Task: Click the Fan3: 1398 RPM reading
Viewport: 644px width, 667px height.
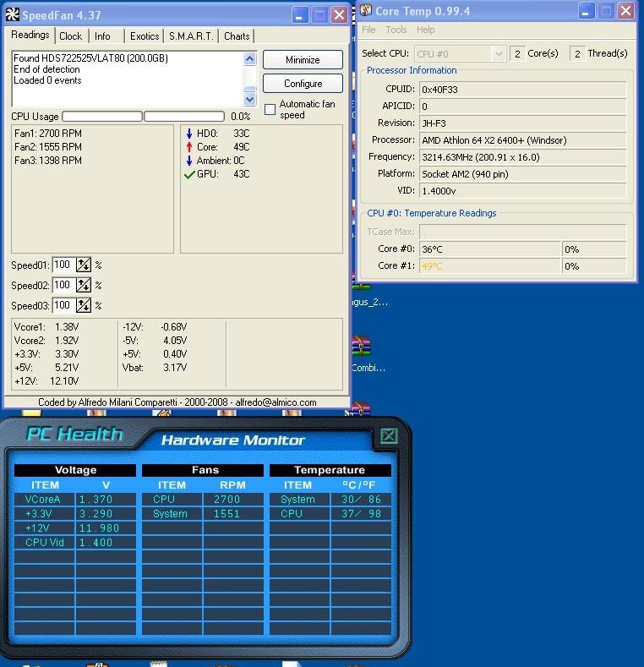Action: click(48, 161)
